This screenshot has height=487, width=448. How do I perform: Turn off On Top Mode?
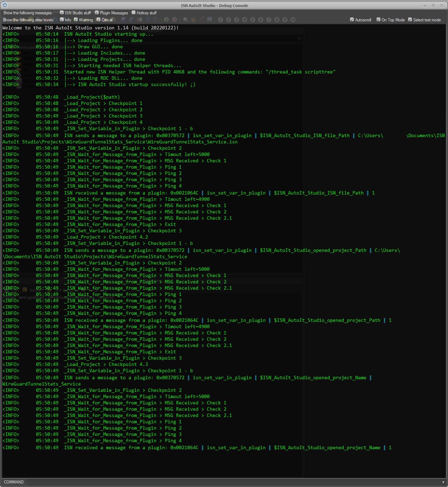378,20
